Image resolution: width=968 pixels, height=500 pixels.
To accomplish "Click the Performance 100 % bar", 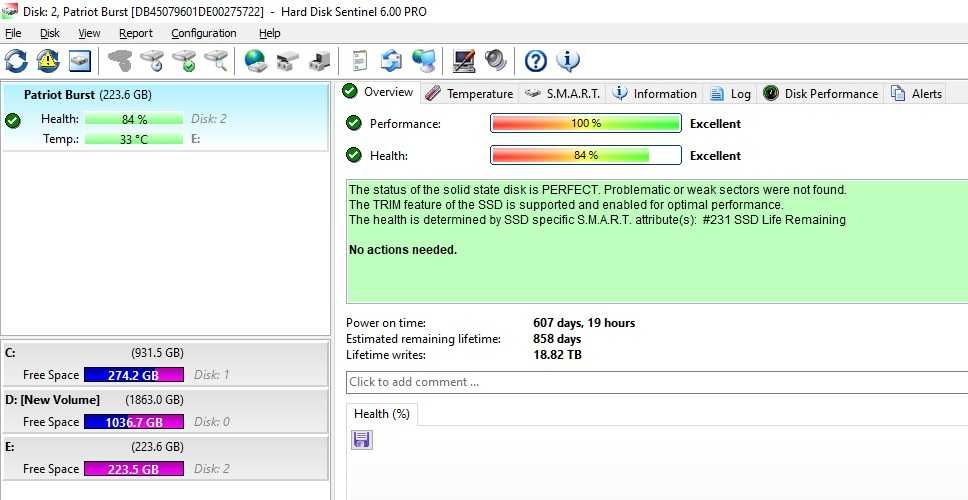I will pyautogui.click(x=586, y=123).
